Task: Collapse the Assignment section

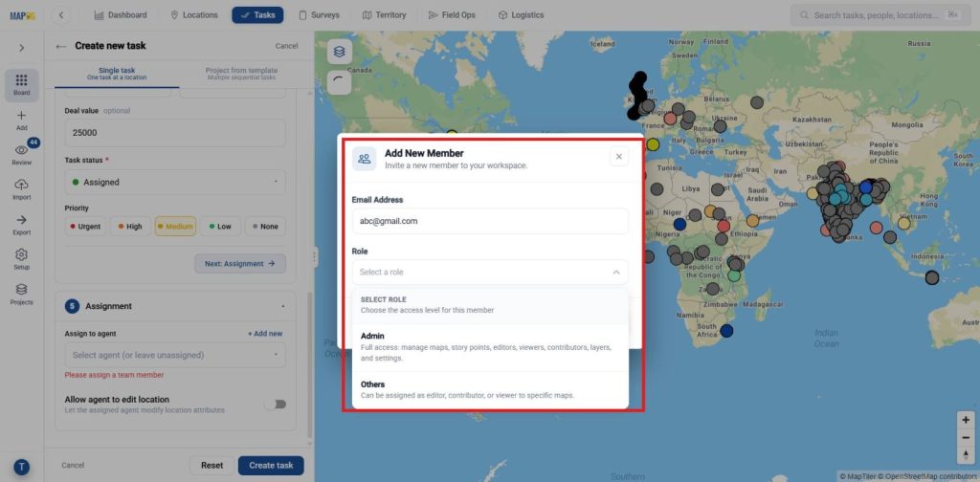Action: click(x=283, y=307)
